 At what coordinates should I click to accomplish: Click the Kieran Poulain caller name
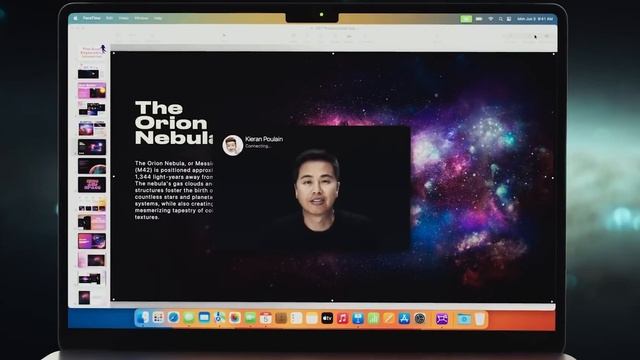coord(264,139)
